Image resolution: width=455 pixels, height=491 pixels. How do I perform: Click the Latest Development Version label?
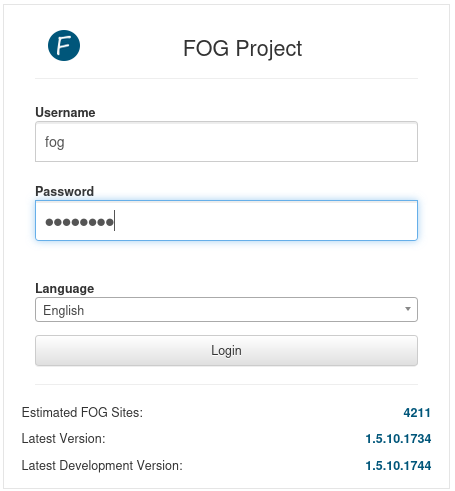pyautogui.click(x=102, y=465)
